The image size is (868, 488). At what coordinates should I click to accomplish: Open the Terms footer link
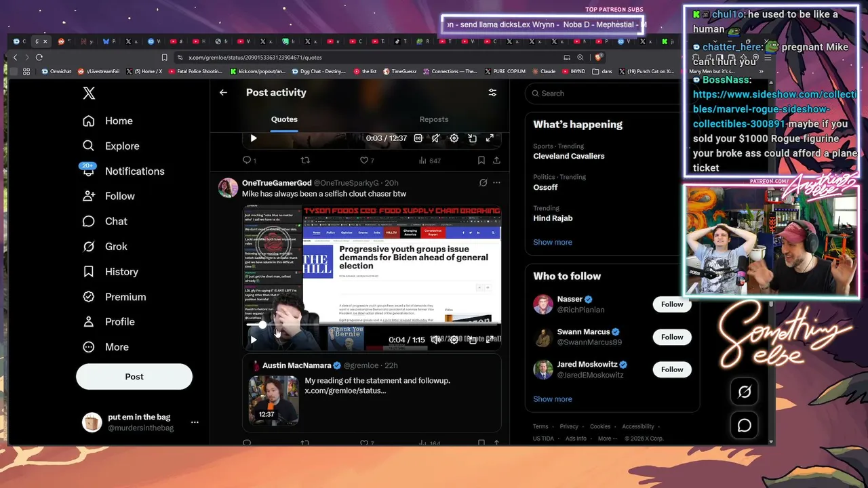pyautogui.click(x=540, y=426)
